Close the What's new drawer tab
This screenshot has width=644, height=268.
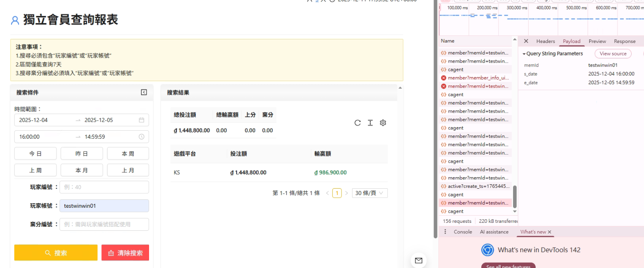coord(550,232)
